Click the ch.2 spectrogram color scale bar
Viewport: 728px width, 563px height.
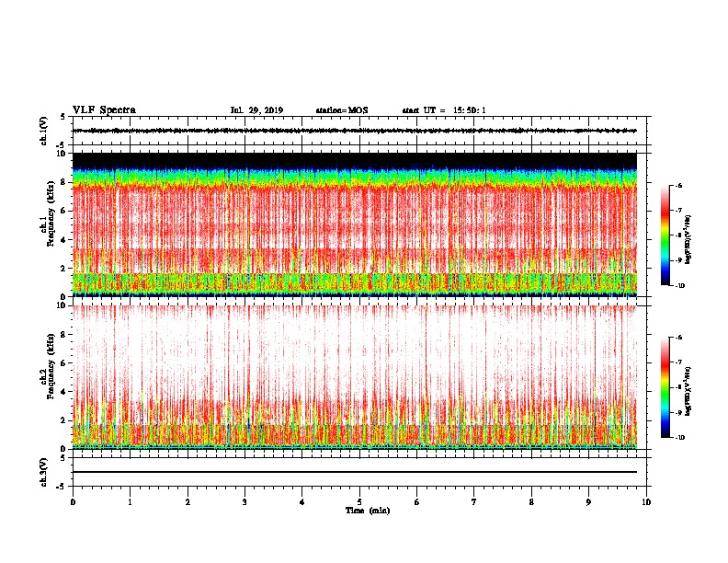pyautogui.click(x=665, y=387)
